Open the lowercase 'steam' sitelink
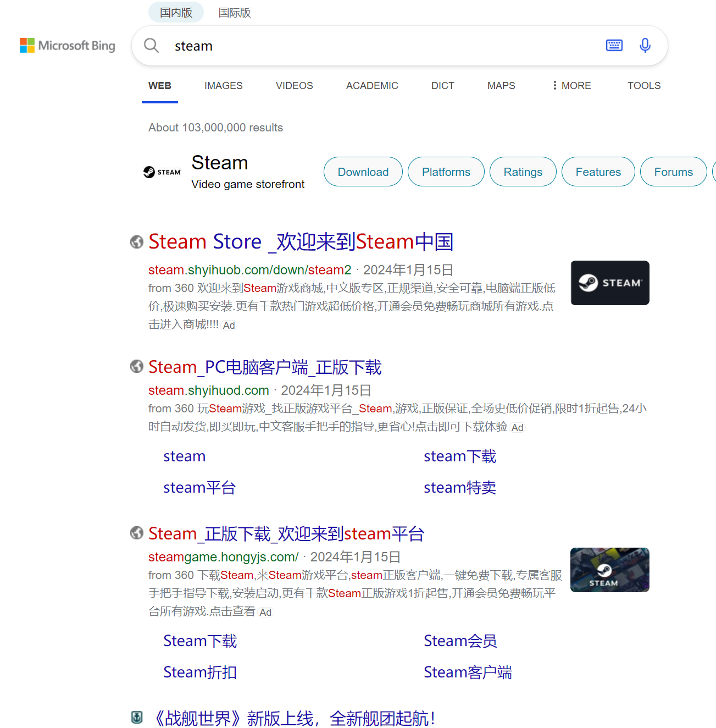 click(185, 456)
